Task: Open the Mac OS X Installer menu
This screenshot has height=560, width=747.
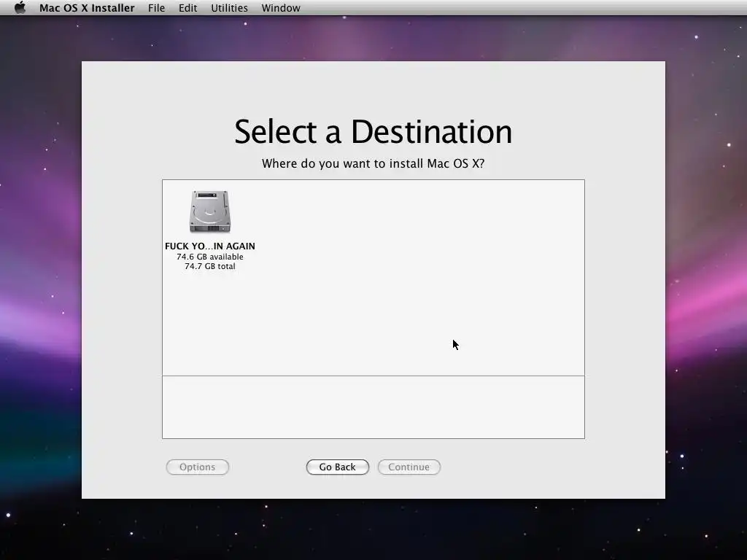Action: (x=88, y=8)
